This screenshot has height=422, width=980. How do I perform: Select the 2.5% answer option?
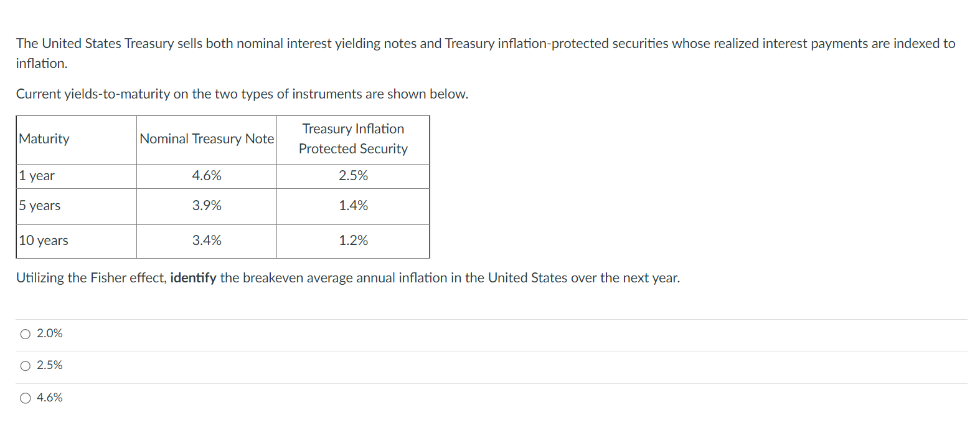coord(25,365)
